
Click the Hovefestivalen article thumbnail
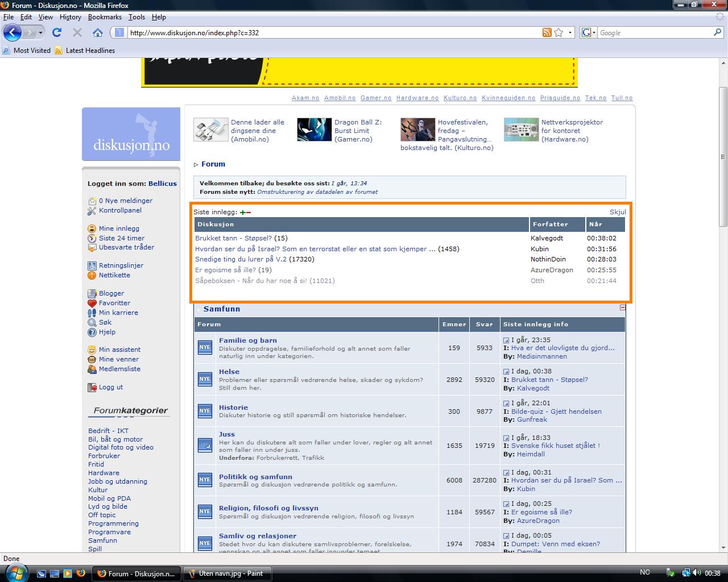[x=417, y=130]
